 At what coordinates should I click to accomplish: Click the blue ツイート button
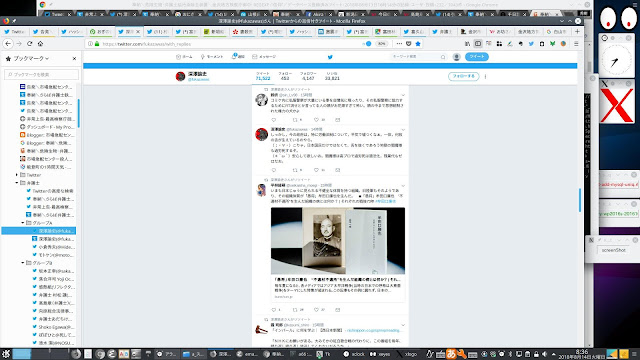pyautogui.click(x=477, y=57)
